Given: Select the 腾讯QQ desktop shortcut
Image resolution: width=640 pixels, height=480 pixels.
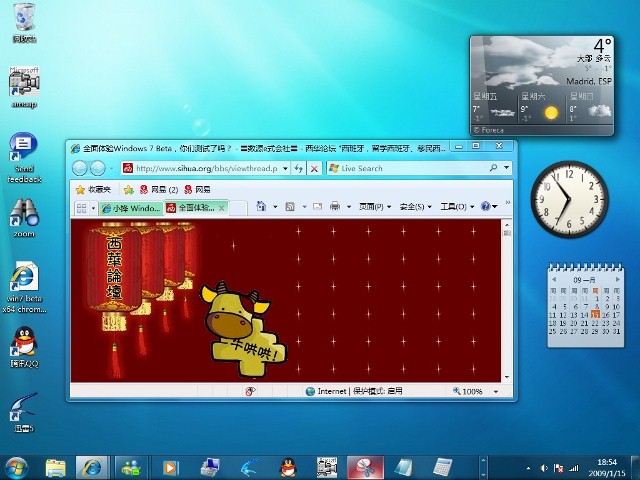Looking at the screenshot, I should point(24,347).
